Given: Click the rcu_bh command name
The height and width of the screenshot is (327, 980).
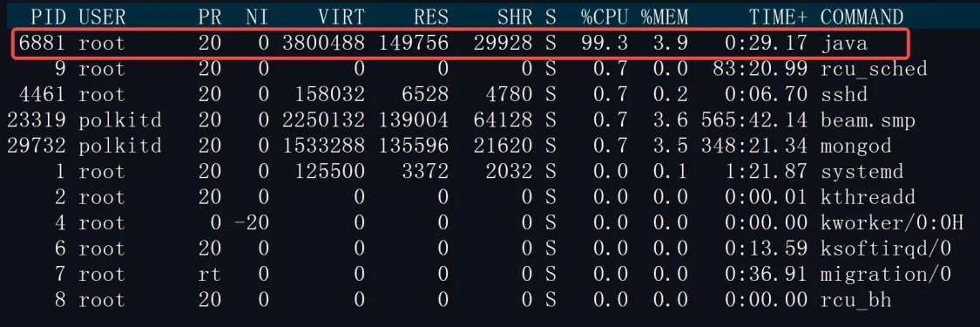Looking at the screenshot, I should click(856, 300).
